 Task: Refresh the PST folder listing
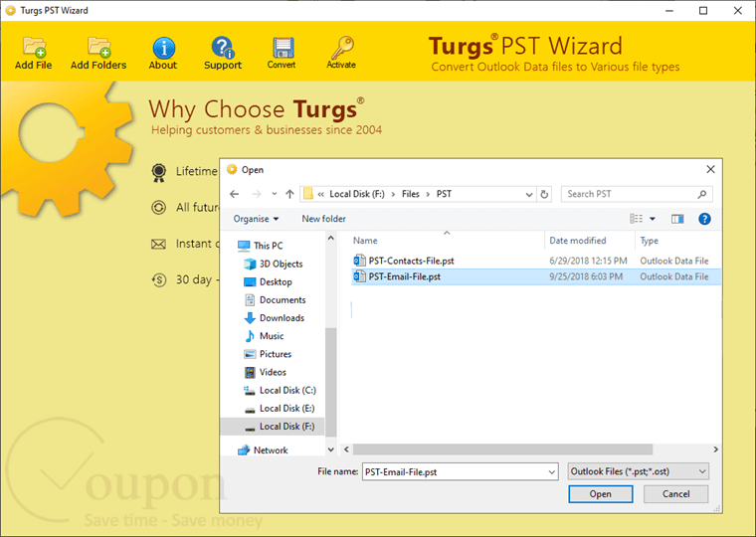coord(544,194)
